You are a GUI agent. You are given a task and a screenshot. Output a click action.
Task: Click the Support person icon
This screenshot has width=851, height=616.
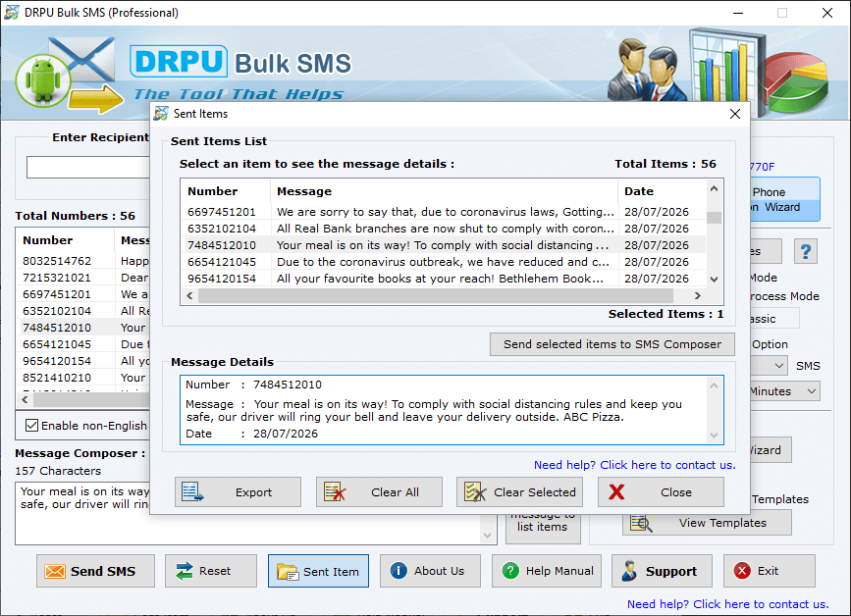[629, 571]
